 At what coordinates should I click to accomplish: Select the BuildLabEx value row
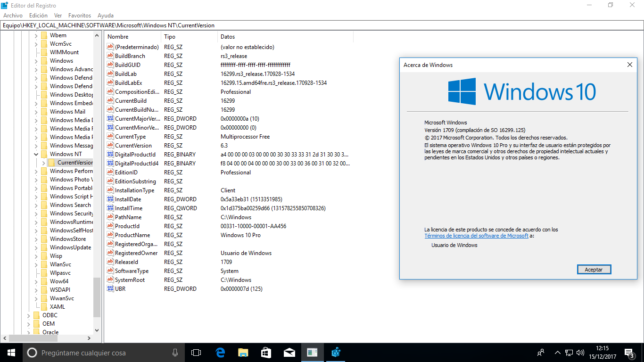pyautogui.click(x=229, y=83)
